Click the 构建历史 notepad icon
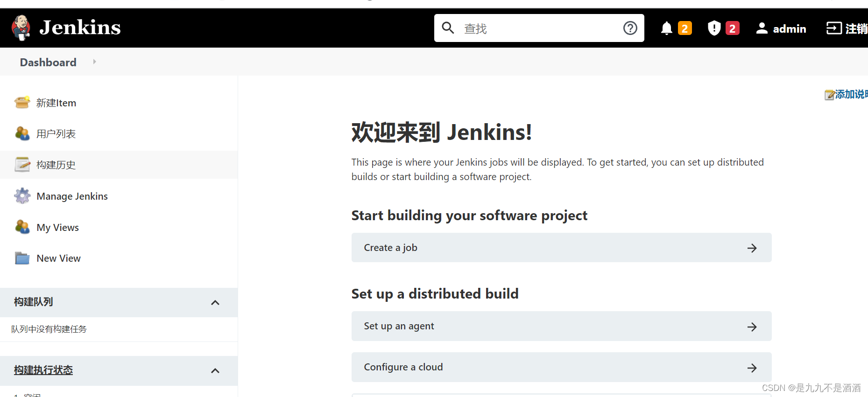This screenshot has width=868, height=397. click(22, 165)
